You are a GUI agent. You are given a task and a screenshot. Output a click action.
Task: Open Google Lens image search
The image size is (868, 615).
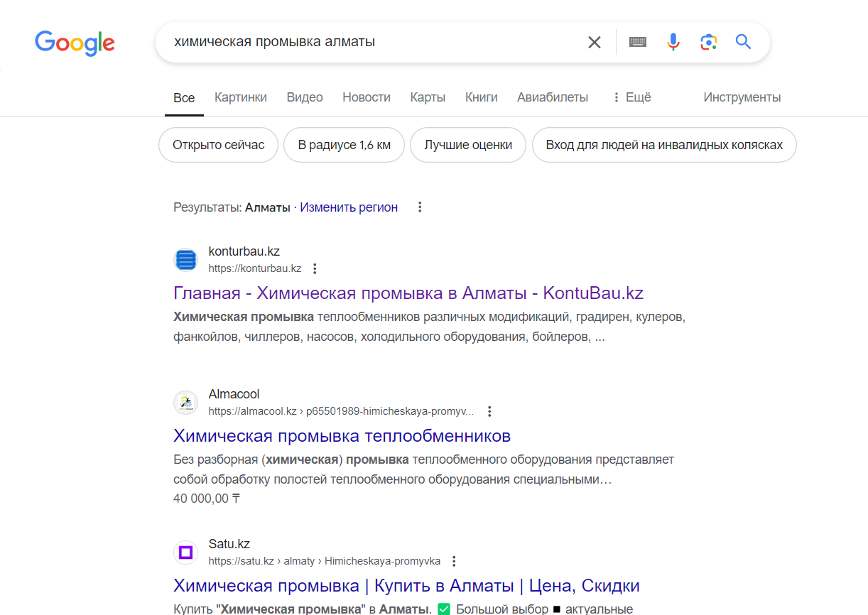pyautogui.click(x=708, y=42)
